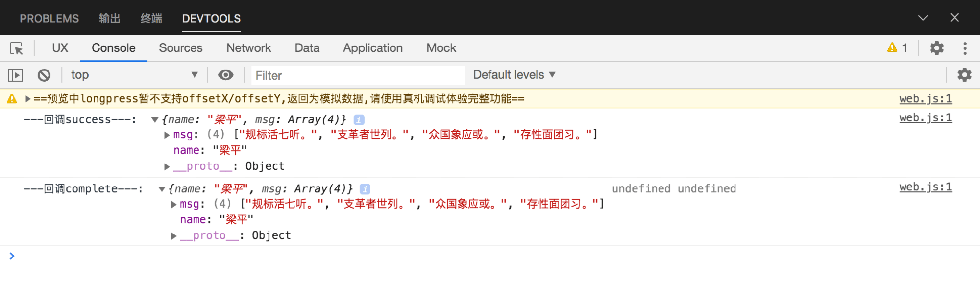The image size is (980, 304).
Task: Open web.js:1 link on warning row
Action: 925,99
